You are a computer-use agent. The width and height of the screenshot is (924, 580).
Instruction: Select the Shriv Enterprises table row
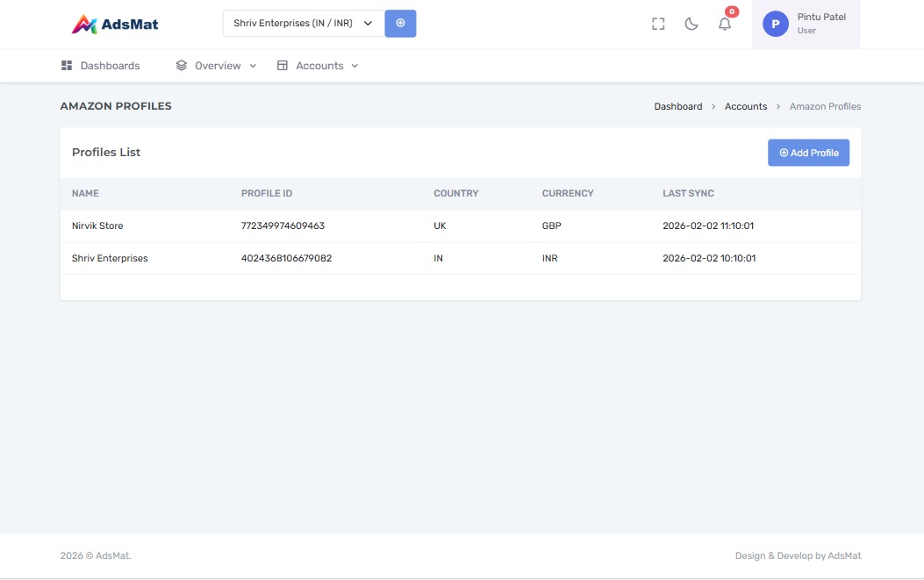point(110,259)
